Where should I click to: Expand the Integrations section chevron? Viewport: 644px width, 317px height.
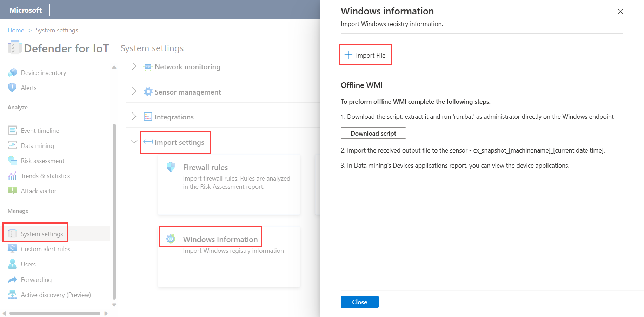[134, 117]
